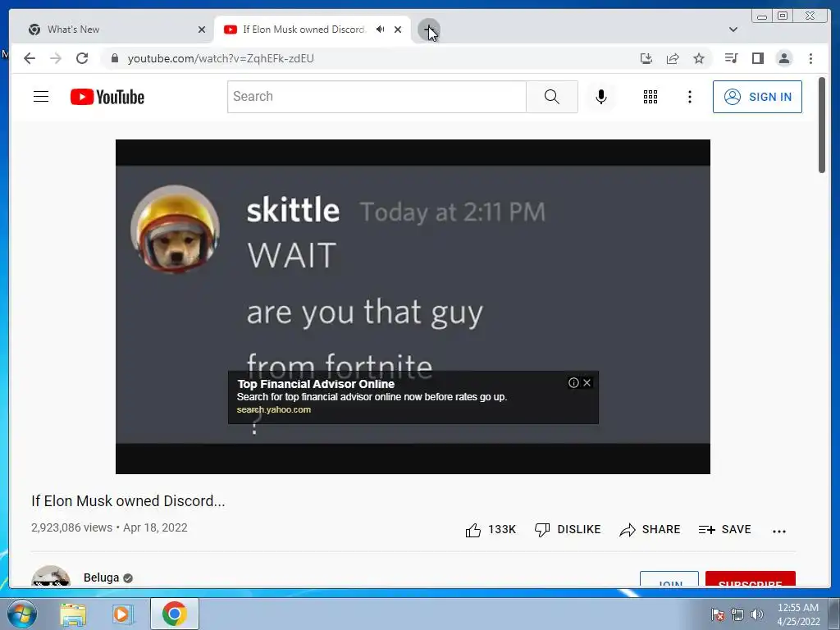Click the browser forward arrow

pos(56,58)
